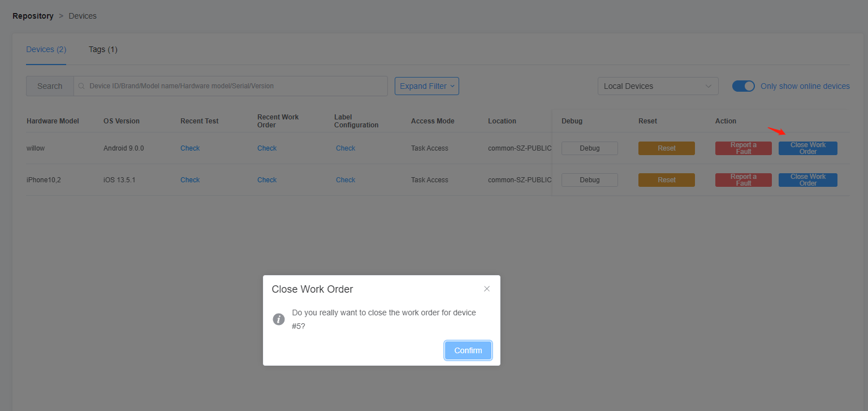Viewport: 868px width, 411px height.
Task: Reset the iPhone10,2 device
Action: (x=667, y=180)
